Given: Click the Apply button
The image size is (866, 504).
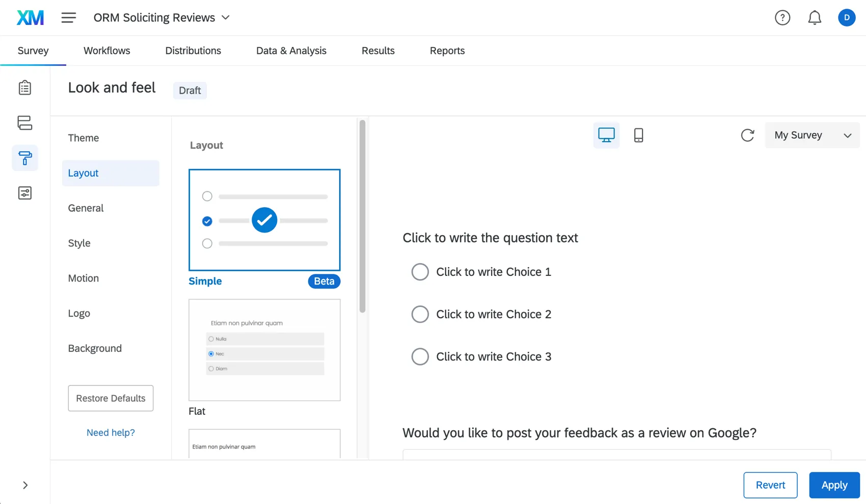Looking at the screenshot, I should (834, 485).
